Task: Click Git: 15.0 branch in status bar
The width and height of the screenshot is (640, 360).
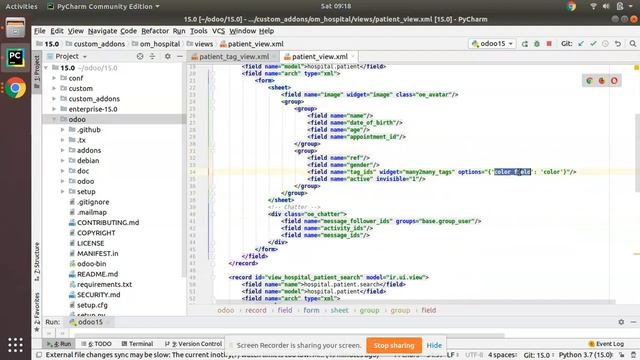Action: (x=537, y=355)
